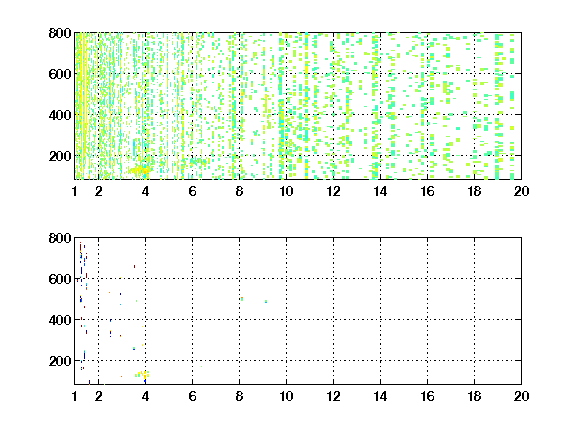Click the 200 y-axis label of the upper plot

[x=60, y=156]
